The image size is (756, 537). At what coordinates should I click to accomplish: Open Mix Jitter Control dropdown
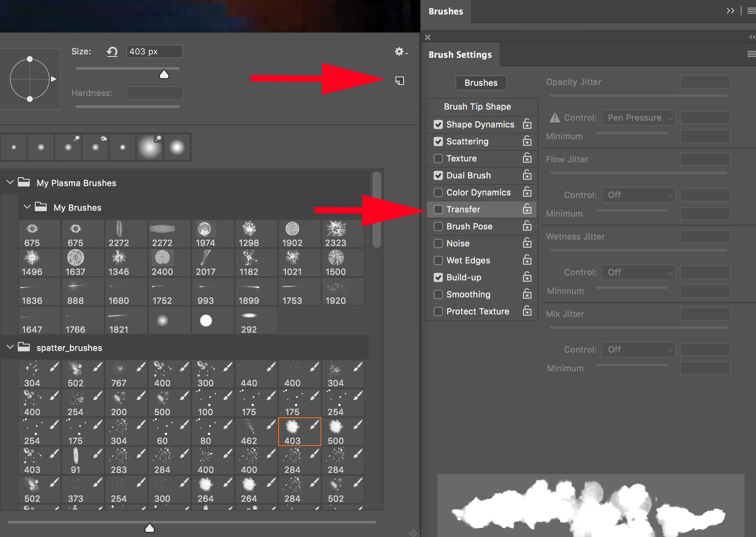tap(638, 350)
